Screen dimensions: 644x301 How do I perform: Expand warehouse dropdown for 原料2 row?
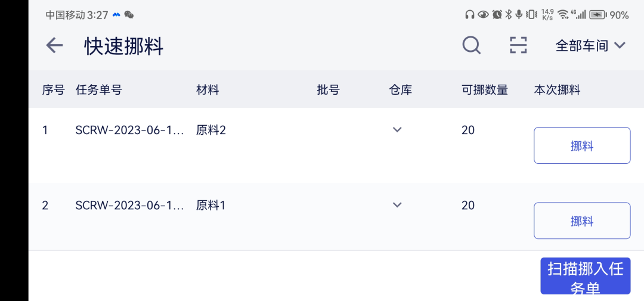coord(398,130)
